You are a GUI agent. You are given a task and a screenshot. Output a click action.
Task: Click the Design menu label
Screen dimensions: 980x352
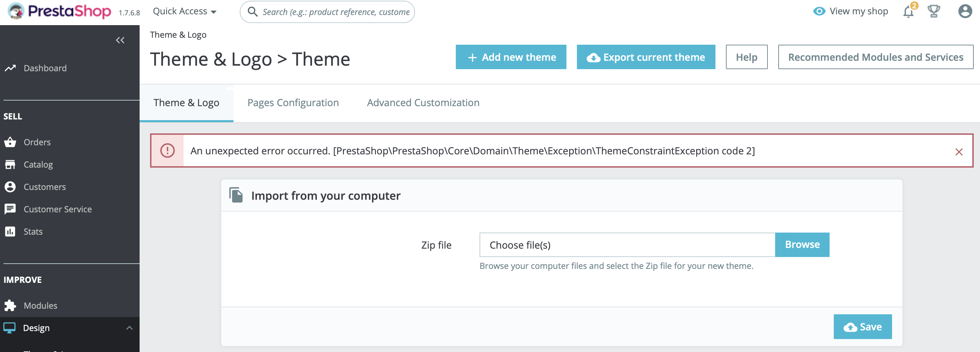(x=36, y=328)
